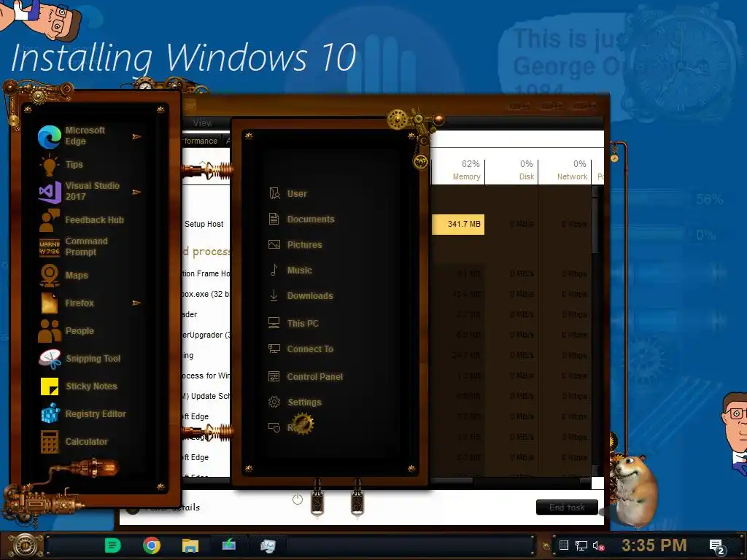Open the Action Center notifications
The image size is (747, 560).
point(717,547)
